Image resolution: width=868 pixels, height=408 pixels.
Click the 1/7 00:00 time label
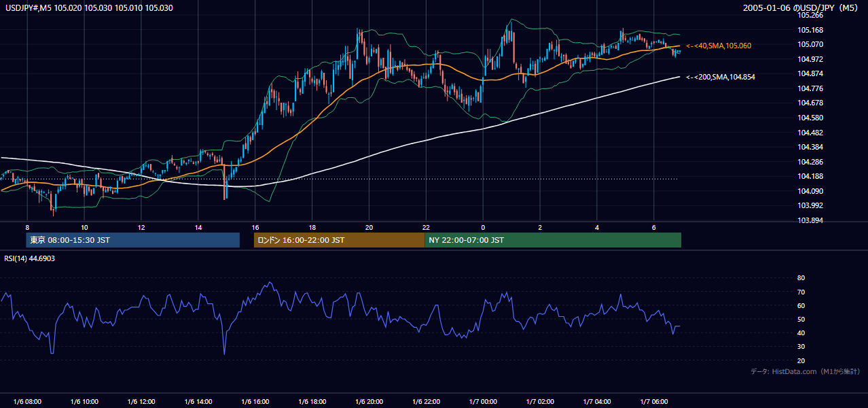click(x=483, y=401)
